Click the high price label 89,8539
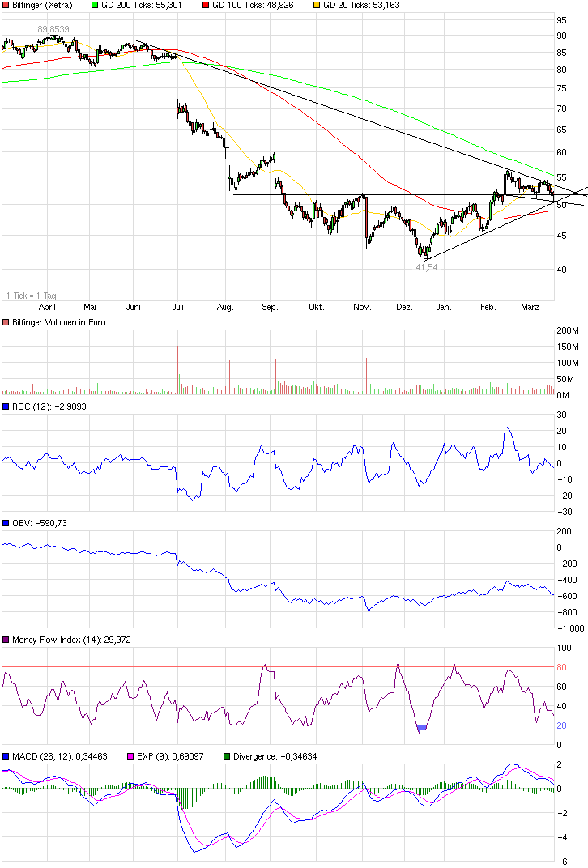The image size is (588, 868). [x=53, y=29]
